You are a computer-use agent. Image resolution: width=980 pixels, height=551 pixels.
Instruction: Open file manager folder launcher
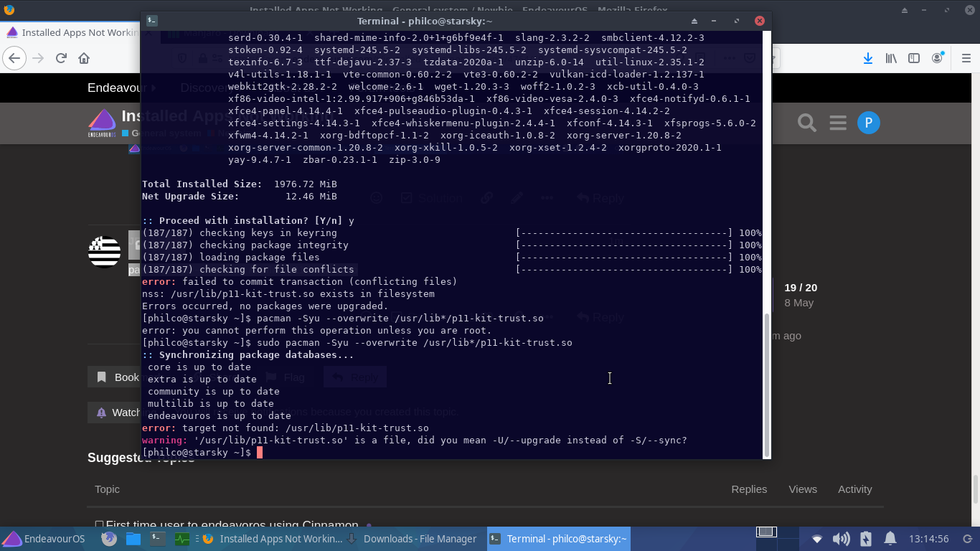coord(133,539)
